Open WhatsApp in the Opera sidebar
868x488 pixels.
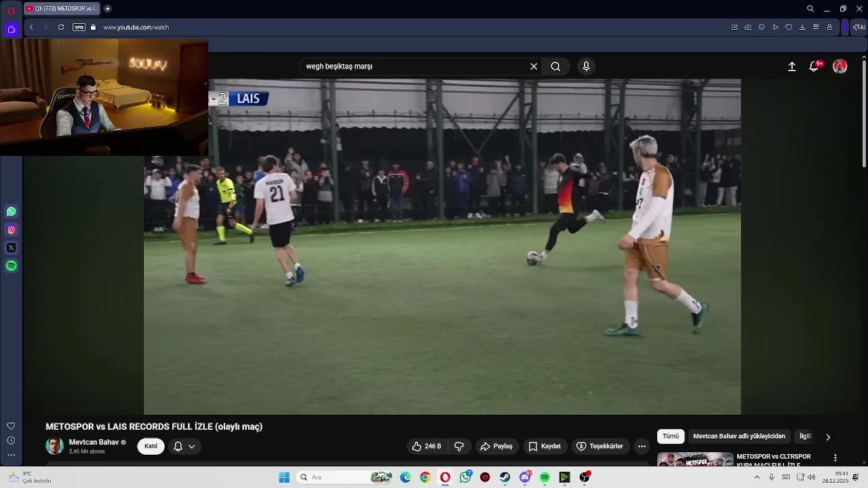point(12,211)
